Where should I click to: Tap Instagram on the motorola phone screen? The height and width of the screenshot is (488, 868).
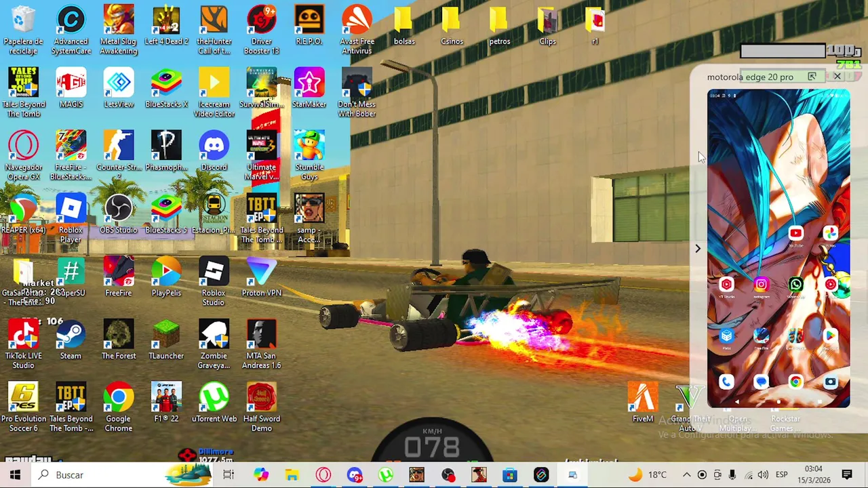761,285
